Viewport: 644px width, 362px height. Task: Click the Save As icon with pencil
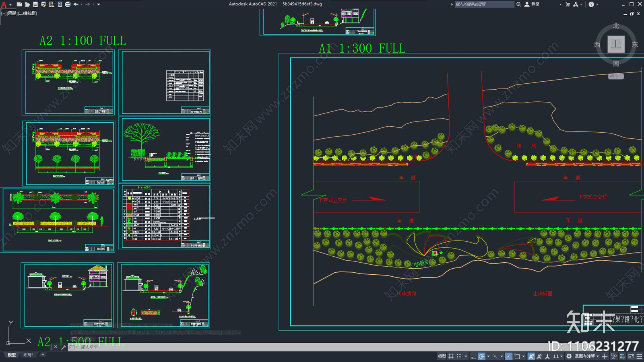[x=43, y=4]
